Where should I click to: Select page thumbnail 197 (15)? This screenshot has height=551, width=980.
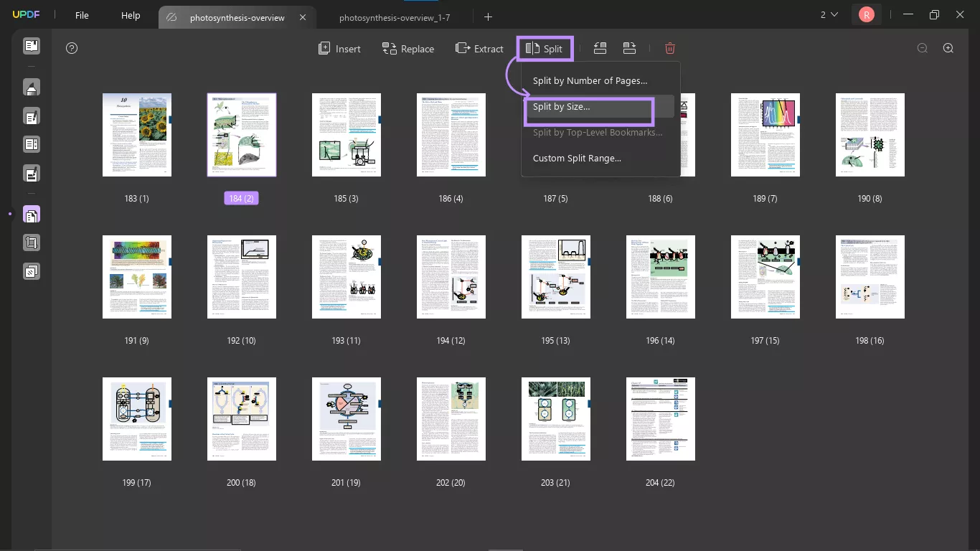coord(765,276)
